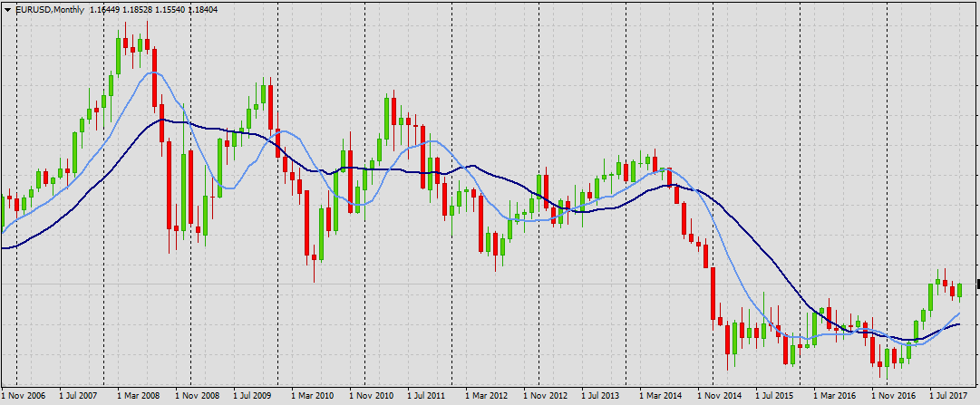
Task: Click the 1 Nov 2008 date label
Action: 197,396
